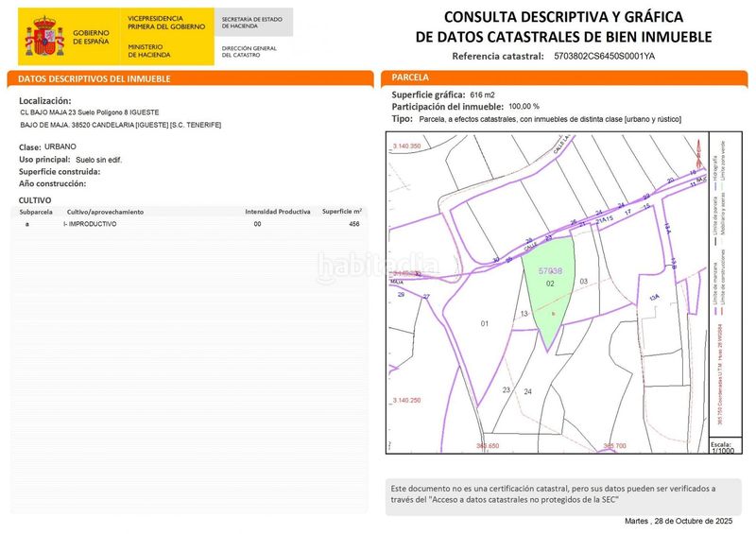Click the '365.650' coordinate label on the map

488,446
